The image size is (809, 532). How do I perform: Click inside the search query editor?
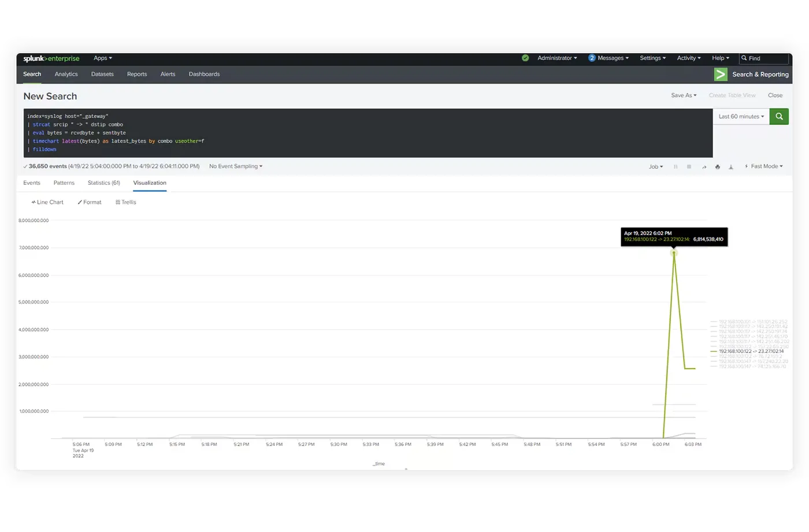(368, 133)
